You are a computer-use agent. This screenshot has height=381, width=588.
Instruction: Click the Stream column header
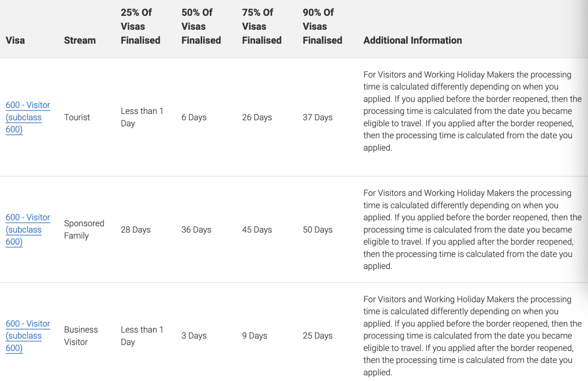[x=80, y=40]
